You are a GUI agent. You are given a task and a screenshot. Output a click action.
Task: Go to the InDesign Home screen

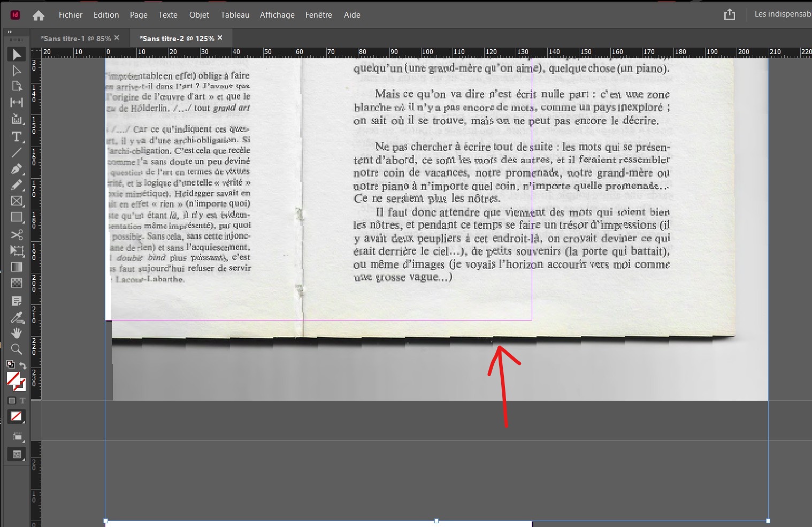38,14
